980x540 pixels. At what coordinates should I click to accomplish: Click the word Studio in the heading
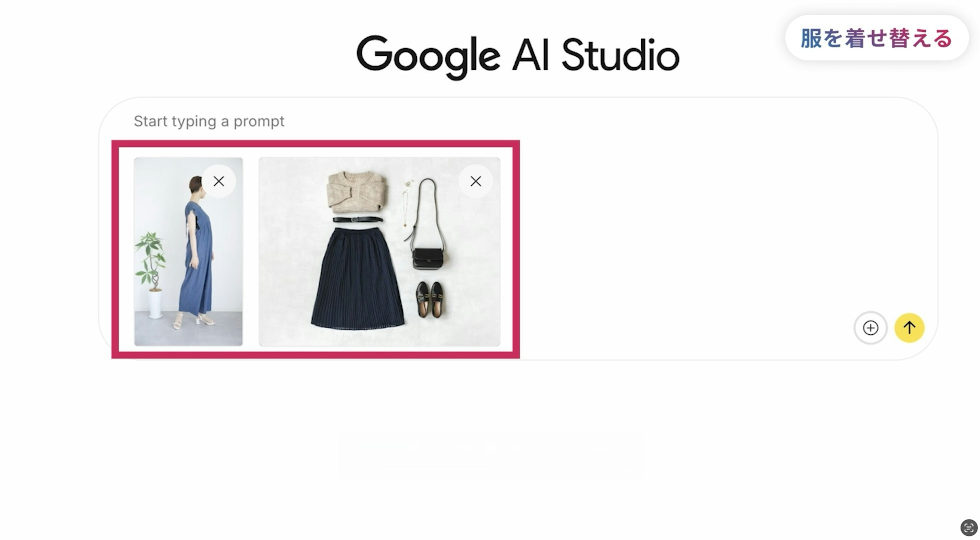click(620, 56)
